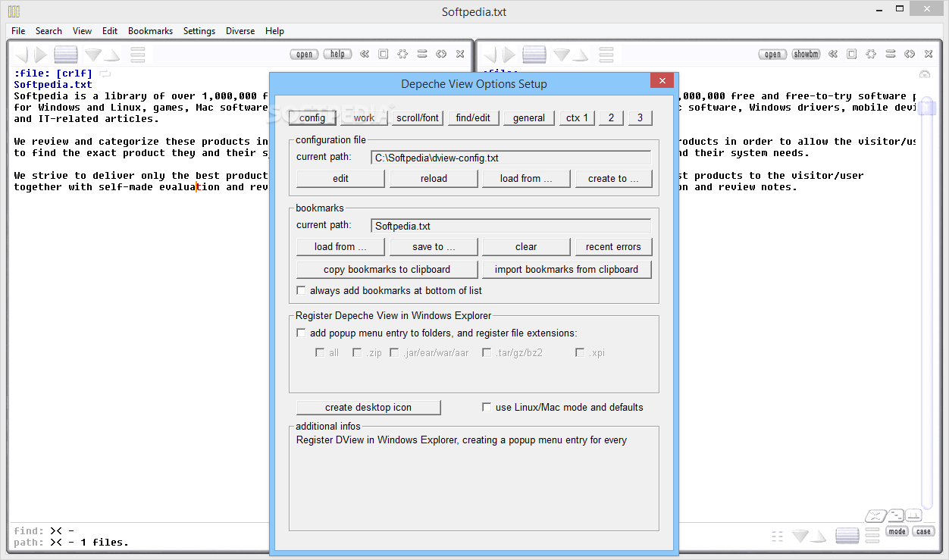Click the three-line list icon in right pane toolbar
Screen dimensions: 949x560
(606, 55)
